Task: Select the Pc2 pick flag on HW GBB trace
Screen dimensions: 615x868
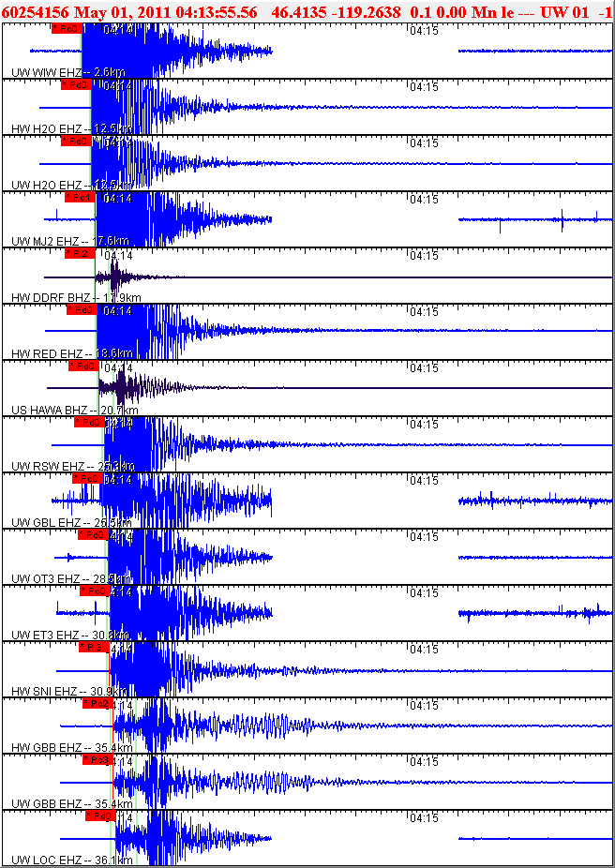Action: [97, 703]
